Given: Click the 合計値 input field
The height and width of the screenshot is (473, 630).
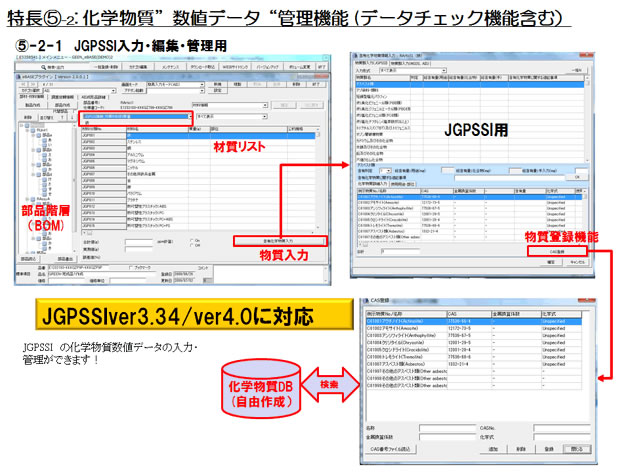Looking at the screenshot, I should (x=139, y=242).
